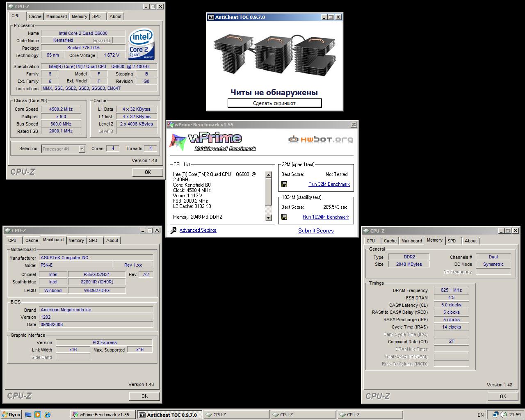
Task: Switch to AntiCheat TOC taskbar button
Action: point(170,415)
